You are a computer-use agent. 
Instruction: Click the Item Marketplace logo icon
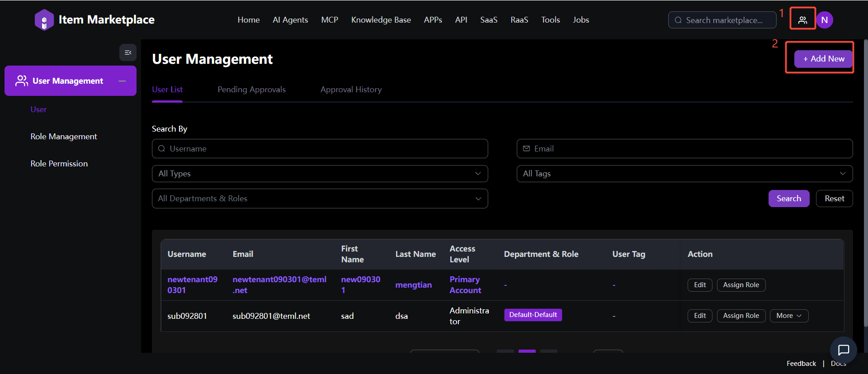point(44,20)
